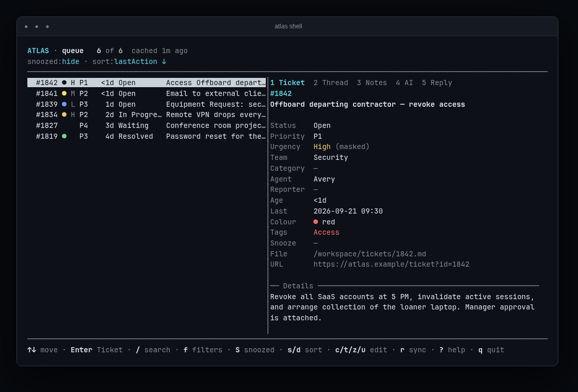Select the Conference room projector ticket #1827
578x392 pixels.
point(147,126)
